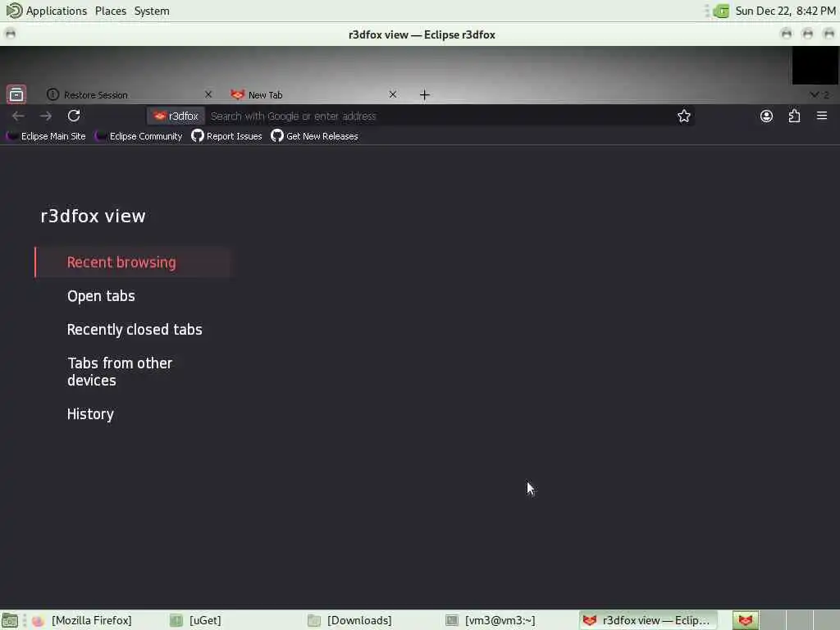This screenshot has width=840, height=630.
Task: Open the Places menu
Action: [x=111, y=11]
